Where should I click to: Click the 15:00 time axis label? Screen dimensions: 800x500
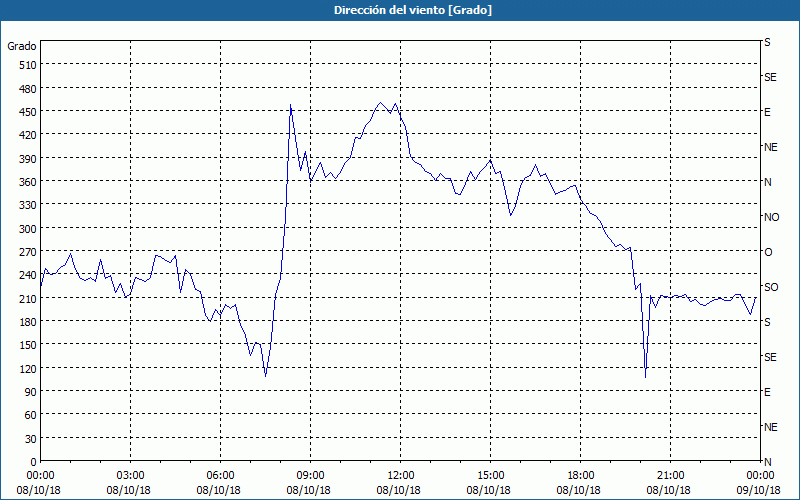click(490, 476)
